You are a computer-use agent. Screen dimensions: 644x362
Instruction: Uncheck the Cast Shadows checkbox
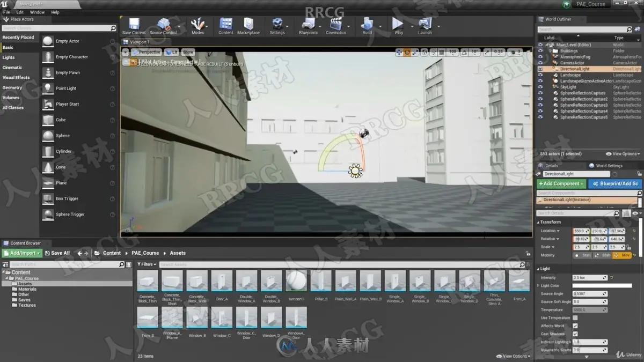[575, 334]
